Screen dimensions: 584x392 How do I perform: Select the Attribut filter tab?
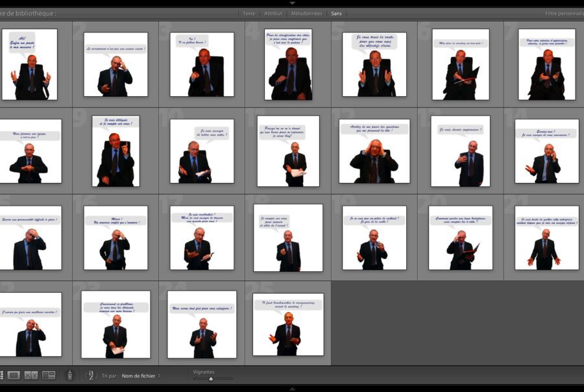pos(273,13)
